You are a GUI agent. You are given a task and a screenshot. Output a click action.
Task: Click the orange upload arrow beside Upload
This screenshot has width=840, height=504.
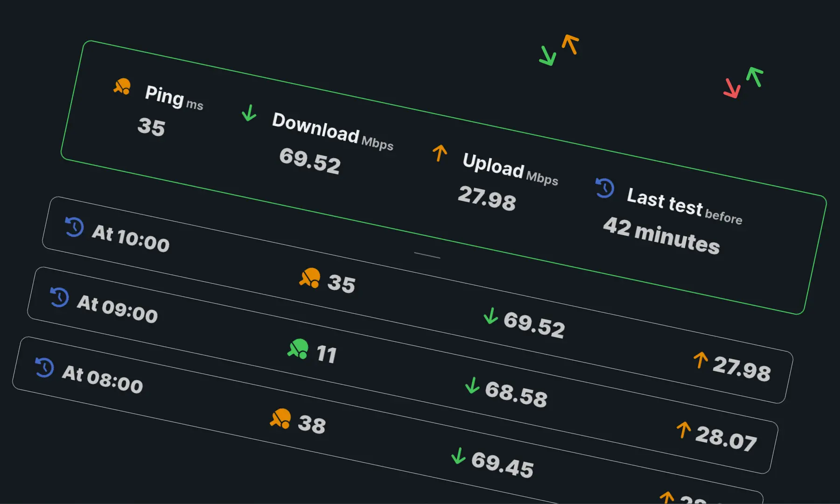pos(440,153)
